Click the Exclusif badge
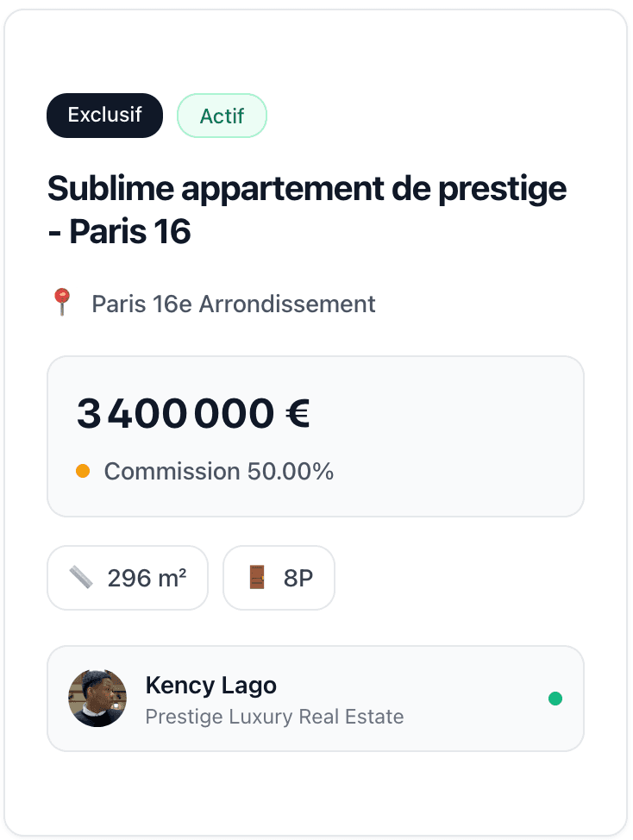This screenshot has height=840, width=633. 104,116
